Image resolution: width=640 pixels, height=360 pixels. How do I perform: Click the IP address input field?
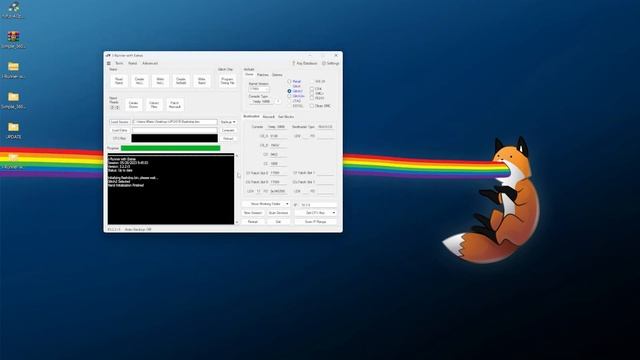[318, 204]
